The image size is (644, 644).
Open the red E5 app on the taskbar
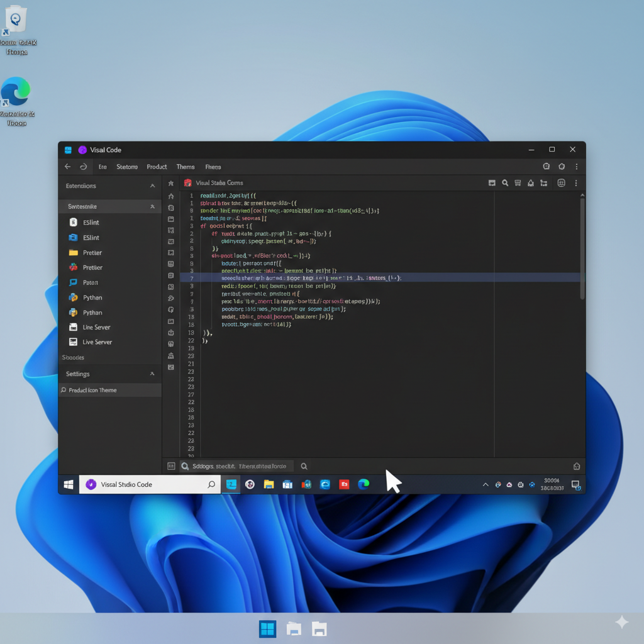pyautogui.click(x=344, y=485)
